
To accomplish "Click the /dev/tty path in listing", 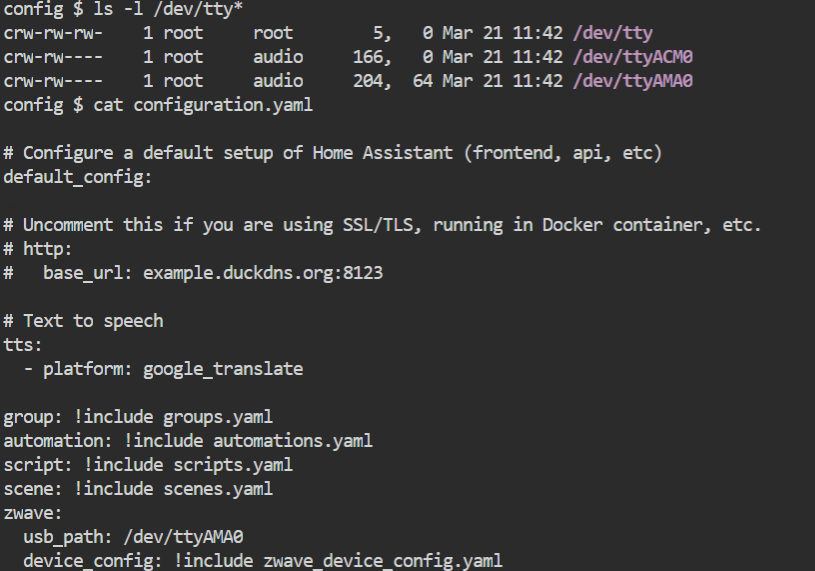I will 612,33.
